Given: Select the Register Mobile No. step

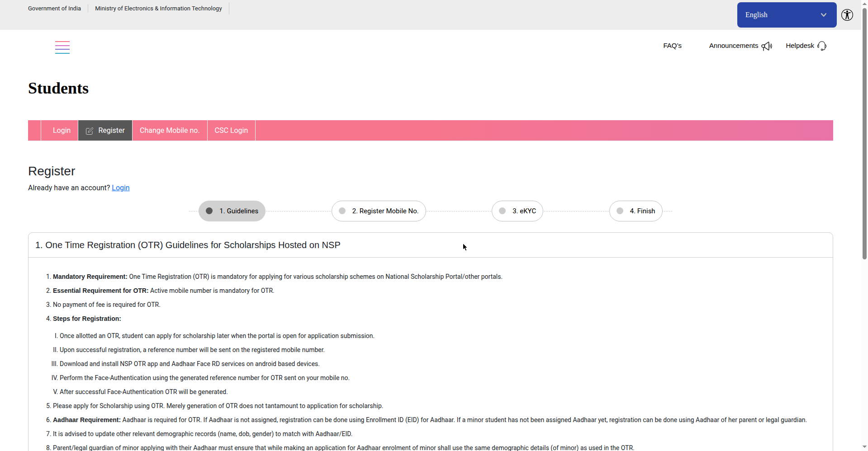Looking at the screenshot, I should click(379, 211).
